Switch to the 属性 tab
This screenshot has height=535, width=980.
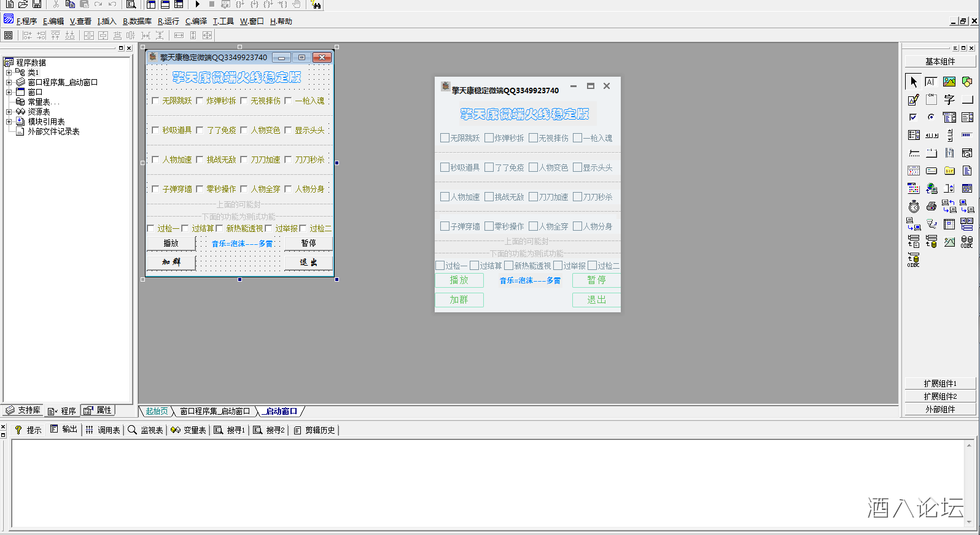tap(98, 410)
